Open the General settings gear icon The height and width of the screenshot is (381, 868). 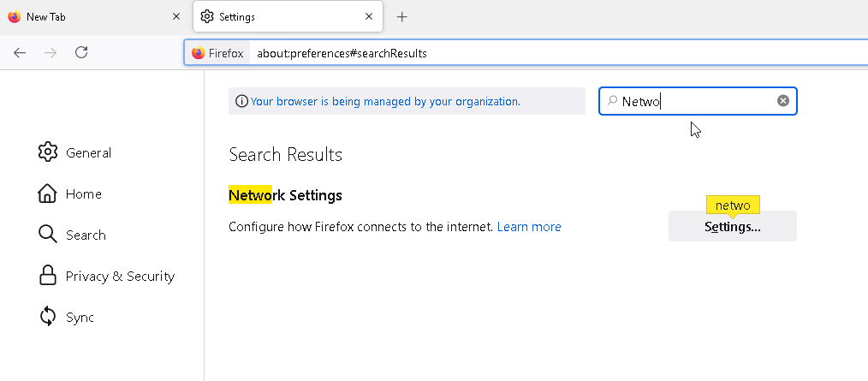tap(48, 152)
